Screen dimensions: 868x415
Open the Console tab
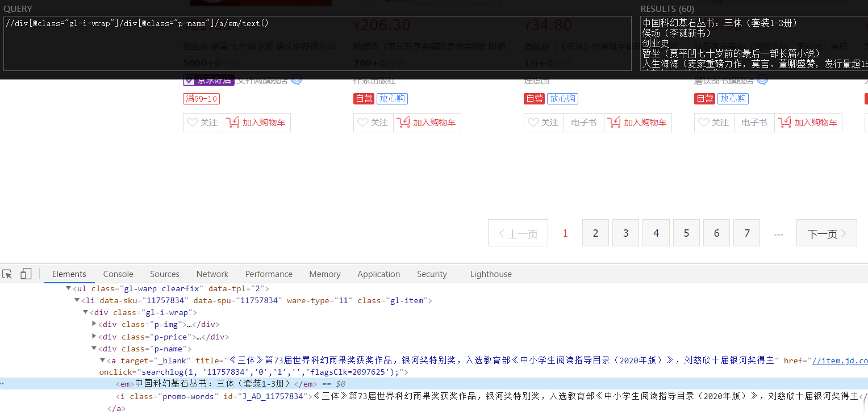pos(118,274)
